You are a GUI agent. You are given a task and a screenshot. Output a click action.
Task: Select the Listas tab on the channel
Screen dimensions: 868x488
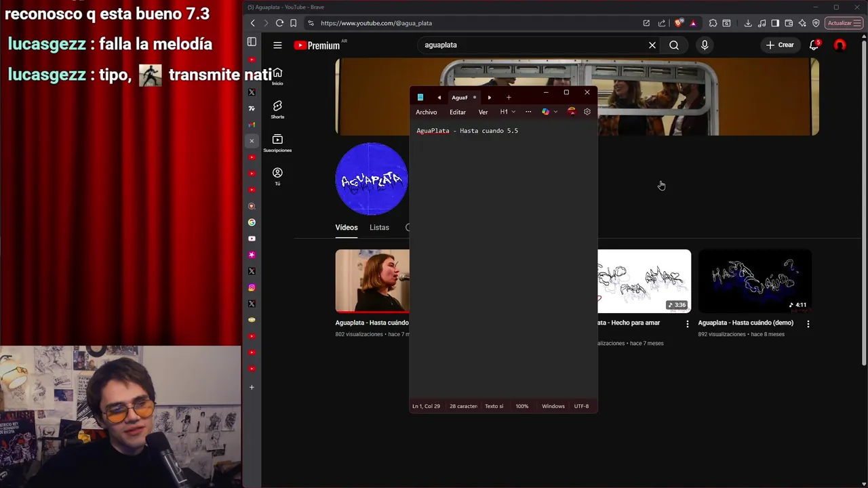pos(379,228)
